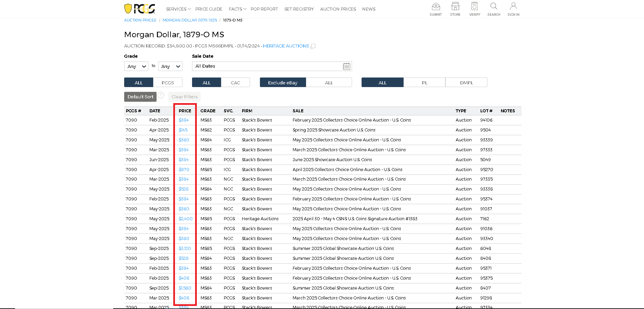The width and height of the screenshot is (644, 309).
Task: Toggle grading service filter to PCGS
Action: pos(167,83)
